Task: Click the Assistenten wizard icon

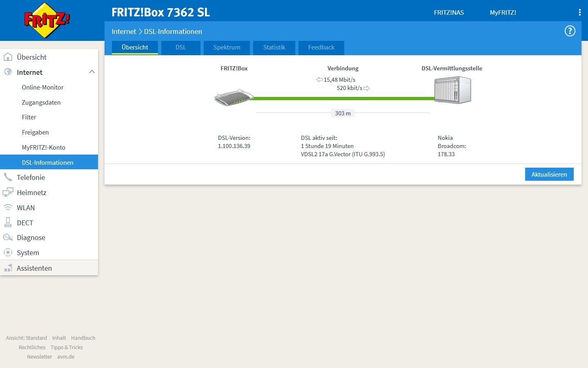Action: pyautogui.click(x=8, y=268)
